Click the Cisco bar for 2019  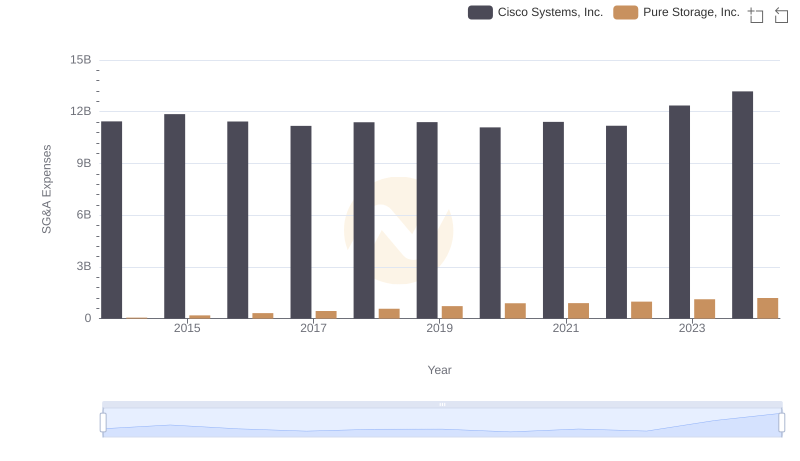(x=427, y=220)
